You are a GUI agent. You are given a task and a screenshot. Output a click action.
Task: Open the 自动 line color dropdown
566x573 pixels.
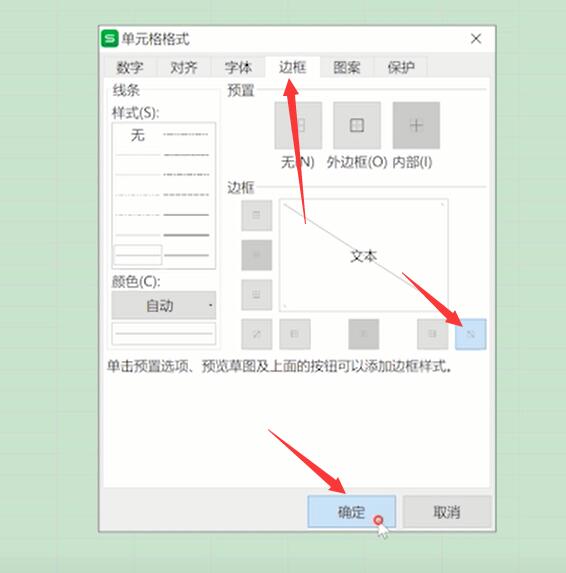coord(164,306)
